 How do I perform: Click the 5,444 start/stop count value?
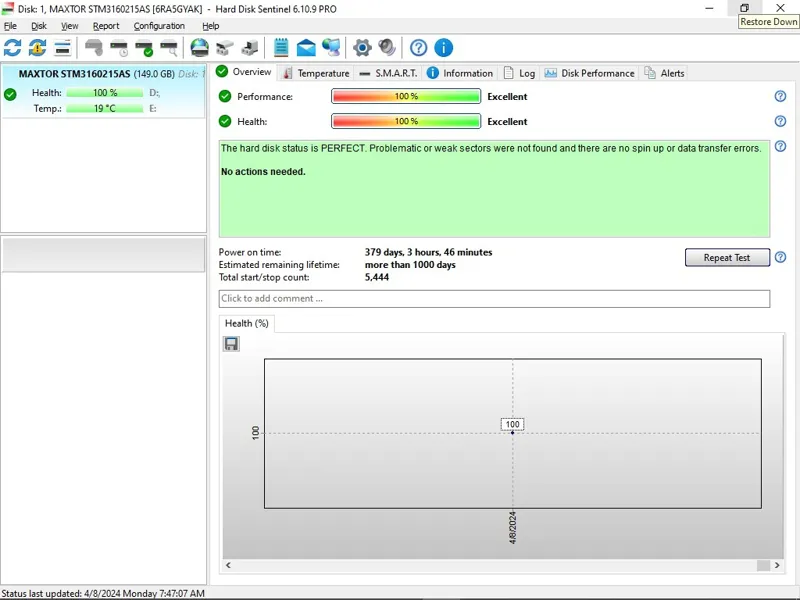377,277
